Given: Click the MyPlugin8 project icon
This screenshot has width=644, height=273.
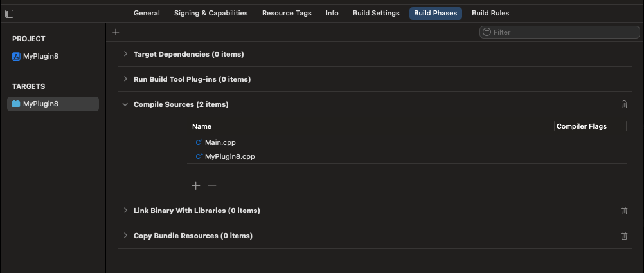Looking at the screenshot, I should tap(16, 56).
